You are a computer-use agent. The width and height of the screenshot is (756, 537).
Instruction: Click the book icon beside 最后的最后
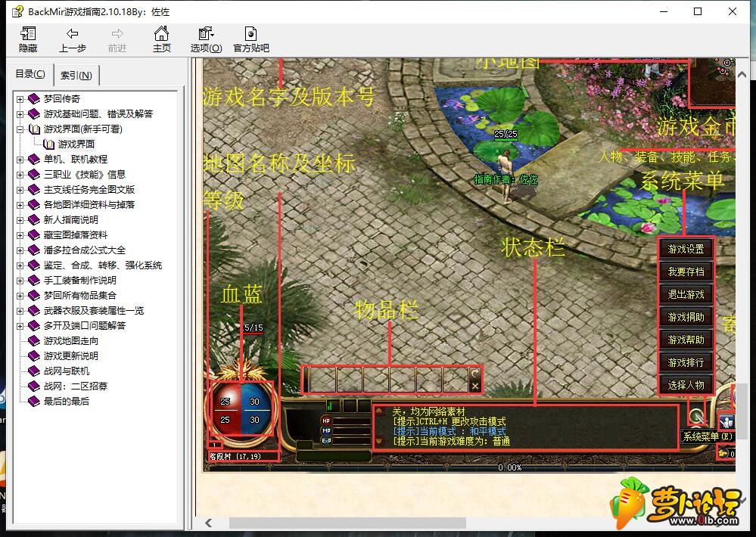[34, 401]
